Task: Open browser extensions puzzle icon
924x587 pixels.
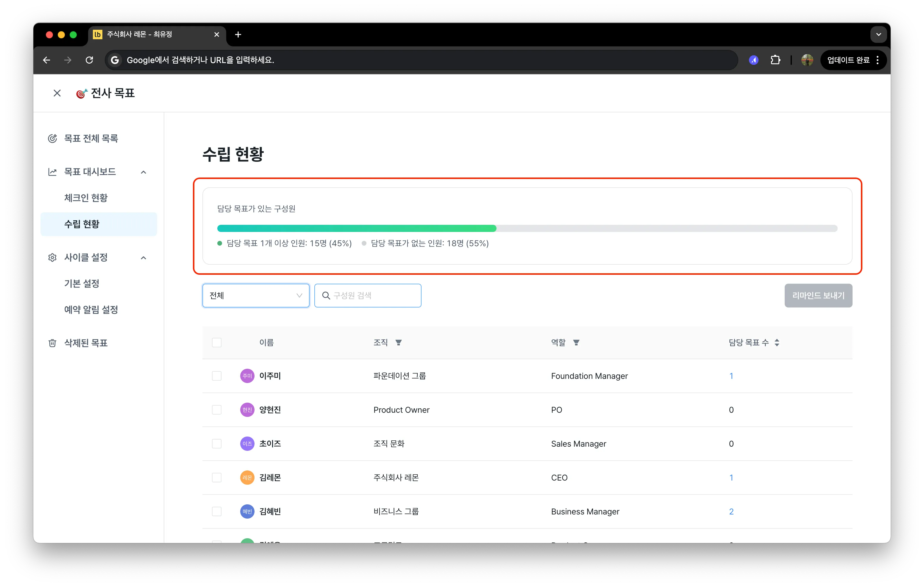Action: (x=775, y=60)
